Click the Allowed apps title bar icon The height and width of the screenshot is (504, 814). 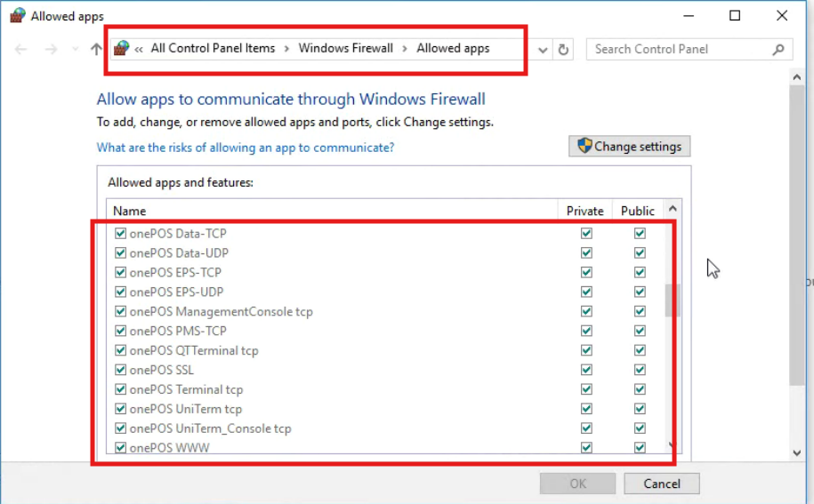click(x=18, y=16)
